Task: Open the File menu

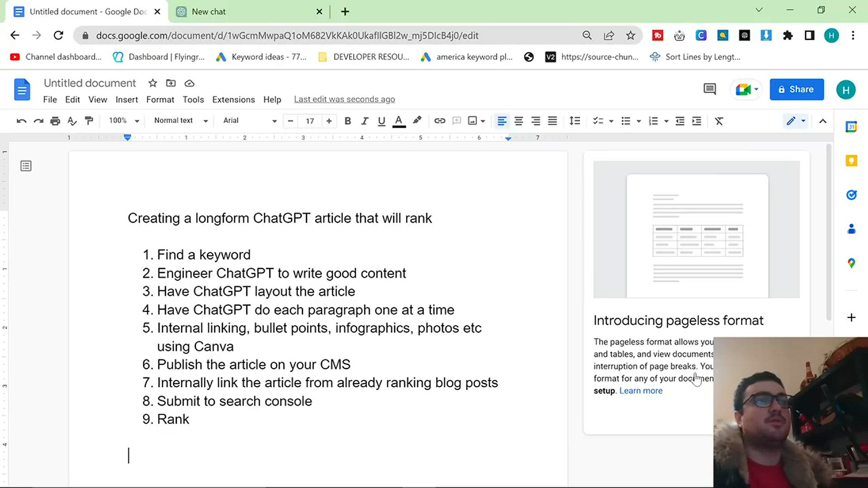Action: click(50, 99)
